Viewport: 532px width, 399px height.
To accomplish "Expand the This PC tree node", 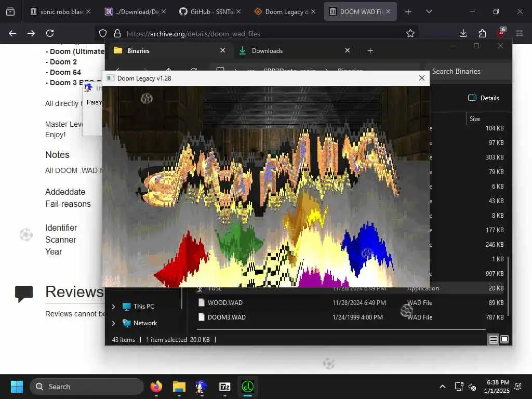I will tap(114, 307).
